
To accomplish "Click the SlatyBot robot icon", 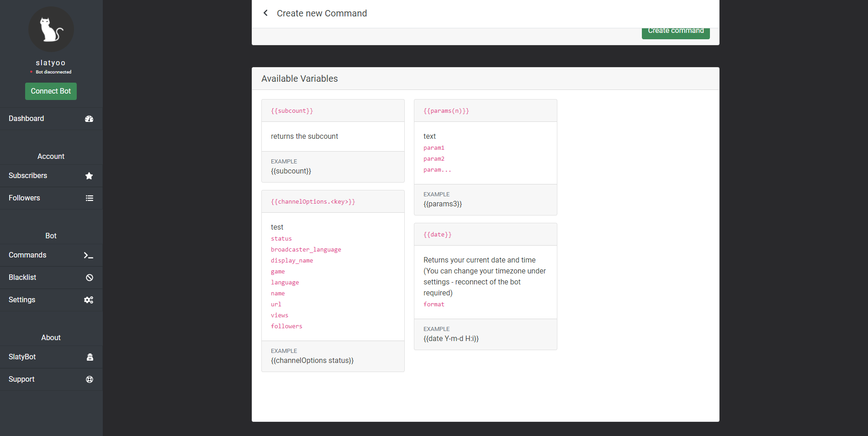I will coord(90,357).
